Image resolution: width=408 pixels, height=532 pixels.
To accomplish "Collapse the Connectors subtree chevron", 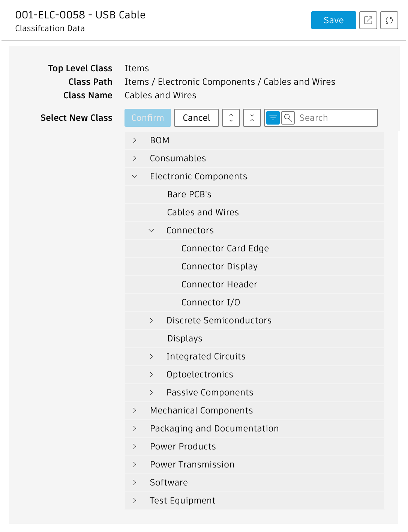I will (x=151, y=230).
